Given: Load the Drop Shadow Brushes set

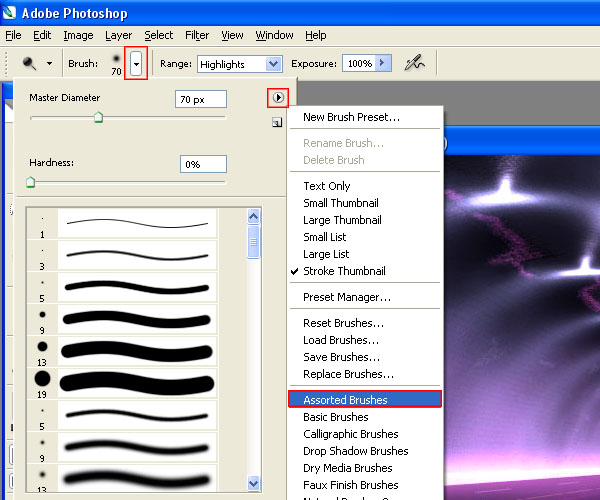Looking at the screenshot, I should 365,451.
